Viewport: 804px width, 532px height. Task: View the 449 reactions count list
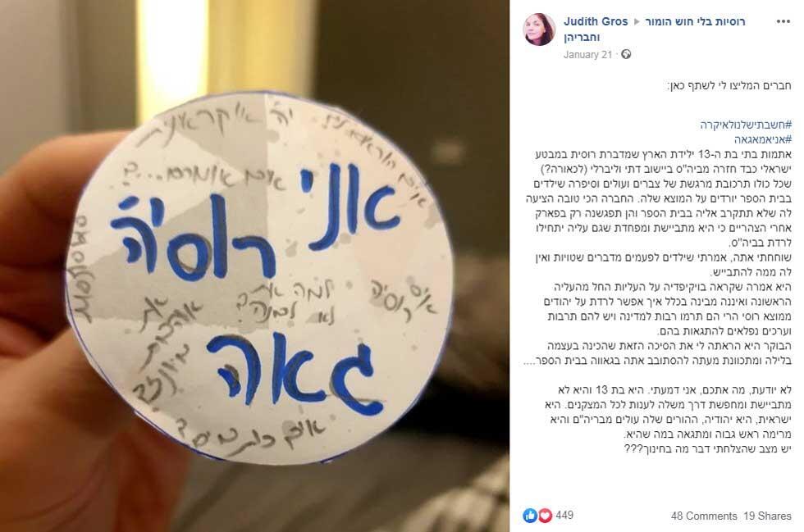point(564,515)
